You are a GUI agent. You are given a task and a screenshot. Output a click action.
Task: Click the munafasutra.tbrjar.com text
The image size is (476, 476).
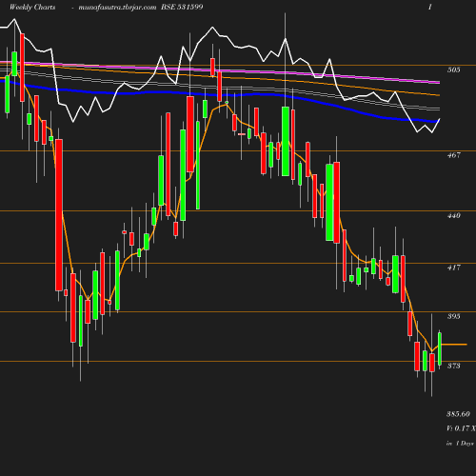tap(117, 7)
